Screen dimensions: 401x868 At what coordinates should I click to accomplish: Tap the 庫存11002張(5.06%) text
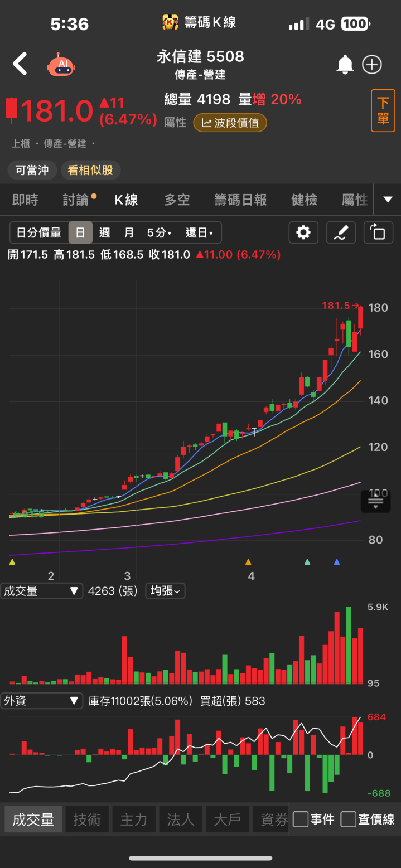click(x=141, y=701)
